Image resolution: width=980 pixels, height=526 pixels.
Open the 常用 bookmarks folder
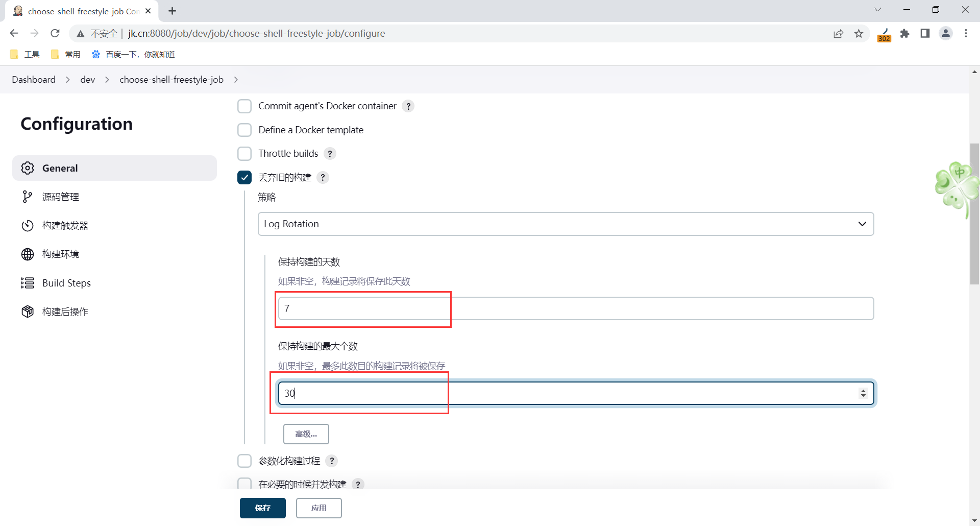66,54
